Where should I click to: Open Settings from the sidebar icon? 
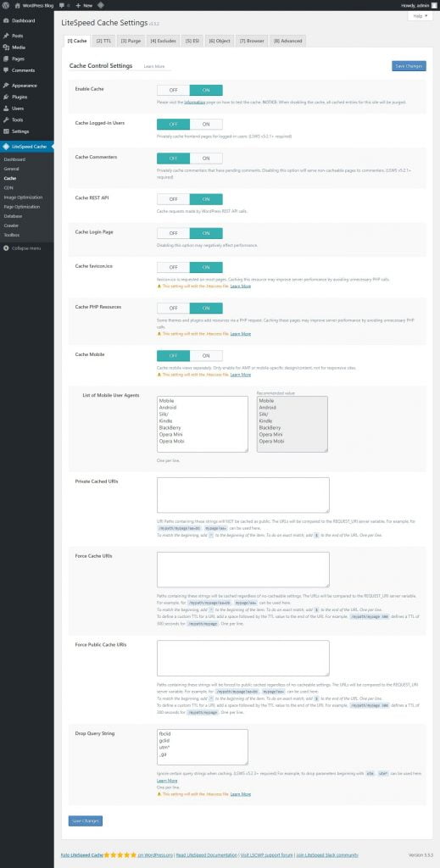coord(6,131)
